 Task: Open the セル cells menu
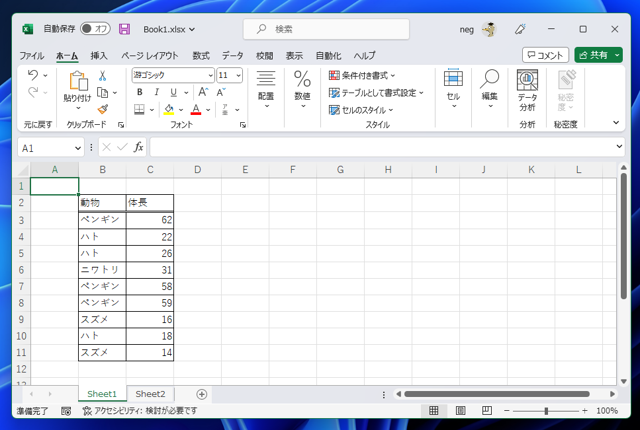point(453,89)
